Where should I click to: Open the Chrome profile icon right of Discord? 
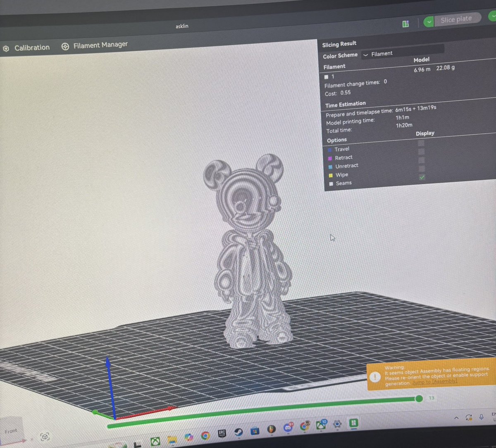tap(305, 426)
